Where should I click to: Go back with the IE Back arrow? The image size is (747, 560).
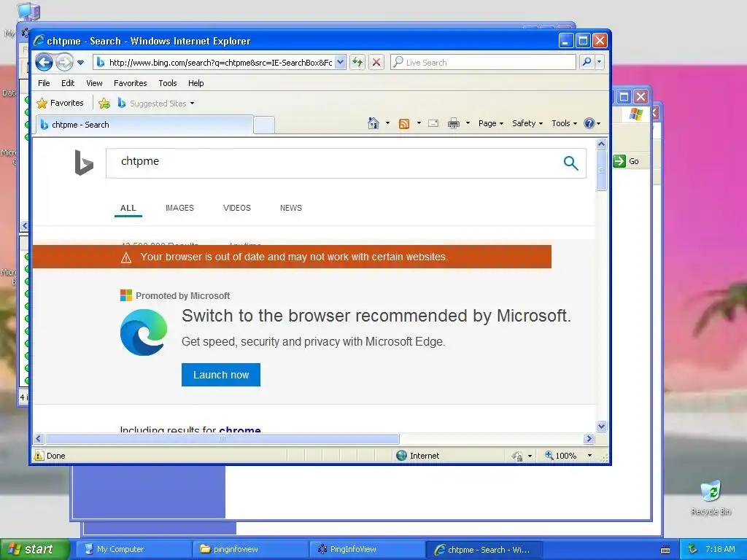coord(44,63)
